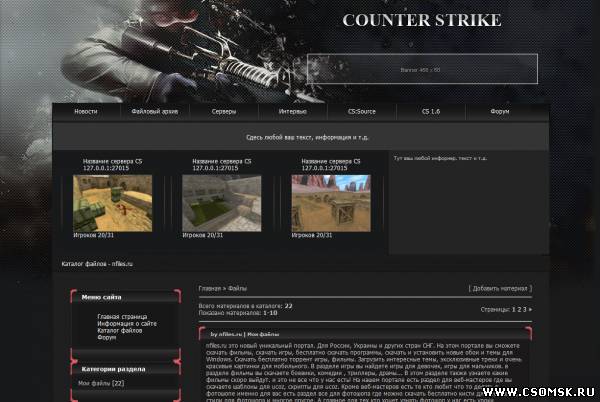Click the third server's name and address 127.0.0.1:27015
600x402 pixels.
coord(331,164)
